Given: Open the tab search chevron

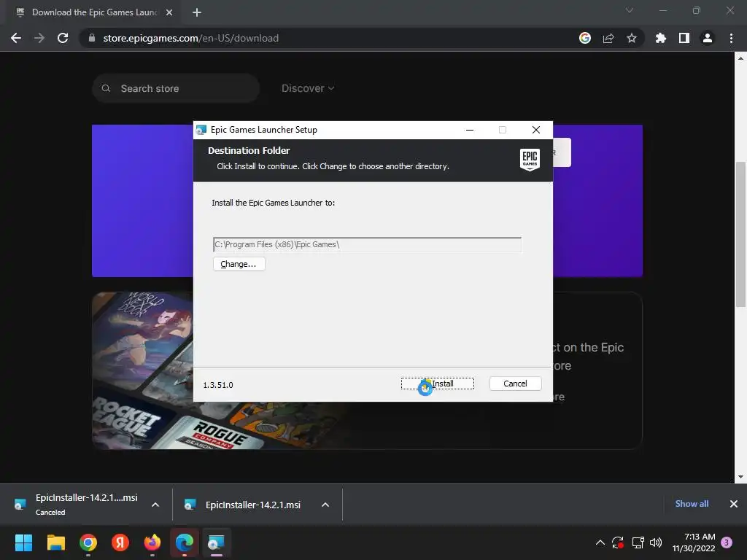Looking at the screenshot, I should pos(630,10).
